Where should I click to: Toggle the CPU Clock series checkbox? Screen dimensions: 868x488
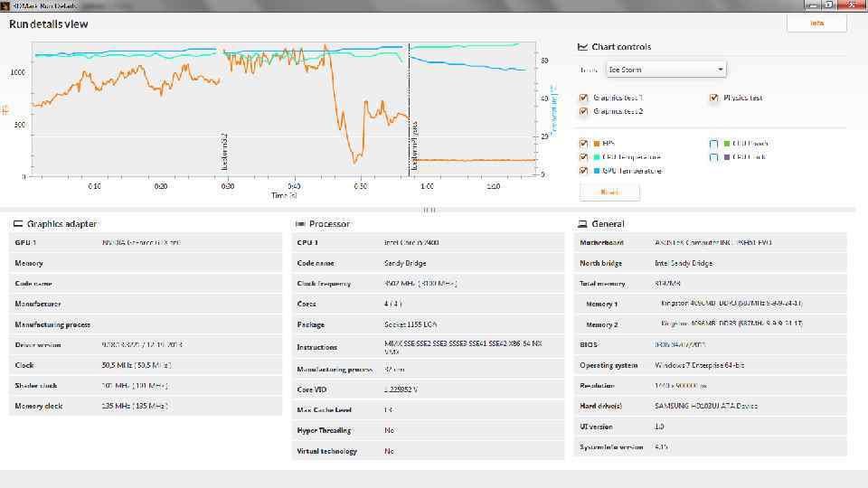pos(714,157)
